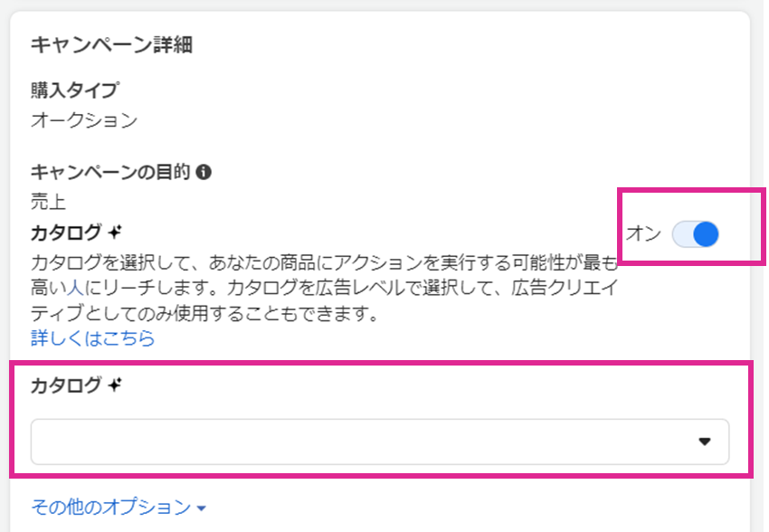Screen dimensions: 769x532
Task: Click info icon beside キャンペーンの目的
Action: point(204,172)
